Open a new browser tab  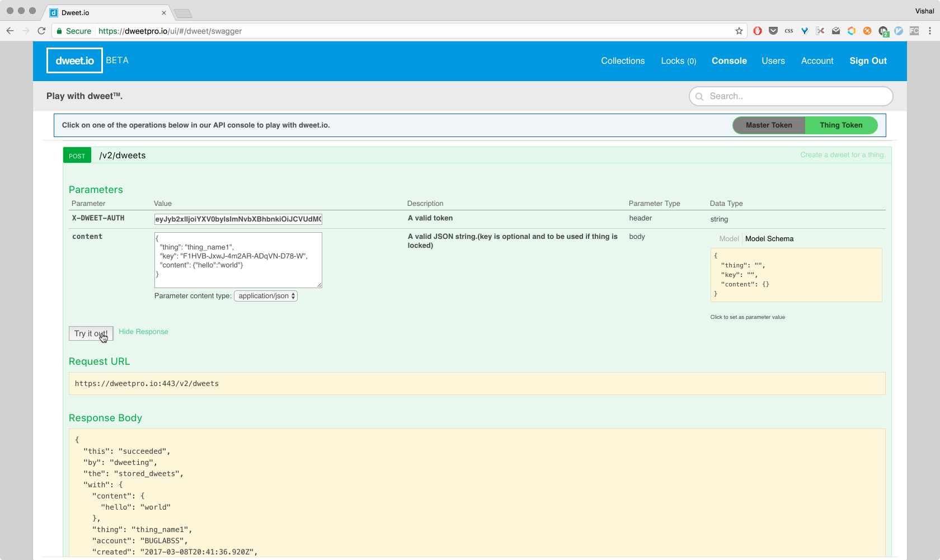tap(183, 13)
